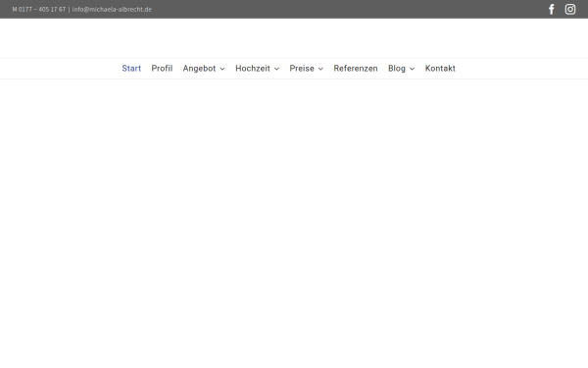The width and height of the screenshot is (588, 368).
Task: Open the Angebot menu item
Action: click(199, 69)
